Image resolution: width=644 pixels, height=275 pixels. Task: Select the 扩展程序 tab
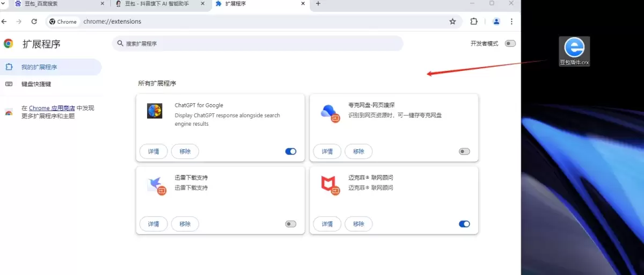(x=260, y=3)
